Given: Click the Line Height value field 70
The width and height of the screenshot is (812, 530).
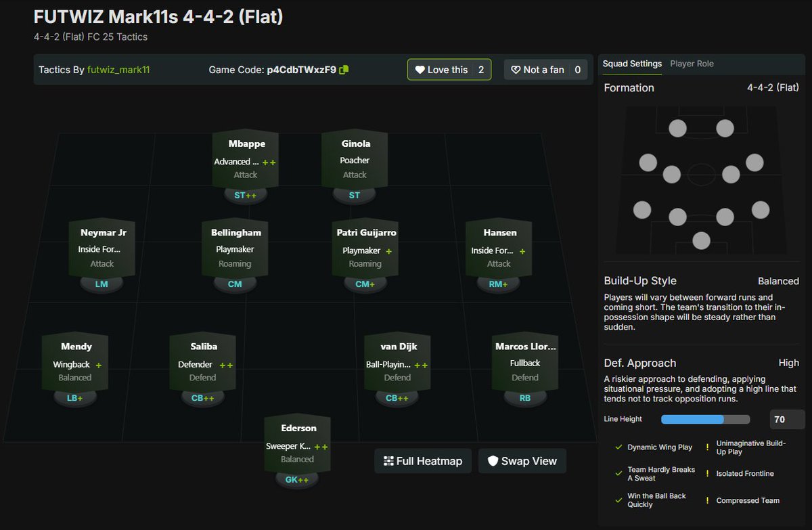Looking at the screenshot, I should click(x=787, y=420).
